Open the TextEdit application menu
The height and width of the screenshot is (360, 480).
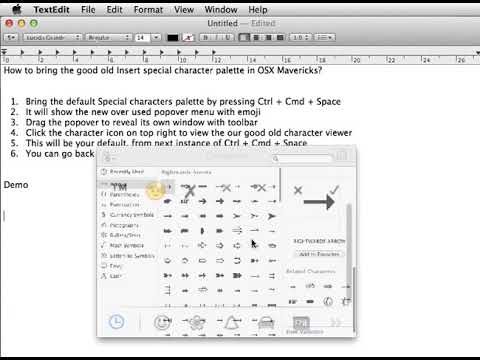point(51,10)
